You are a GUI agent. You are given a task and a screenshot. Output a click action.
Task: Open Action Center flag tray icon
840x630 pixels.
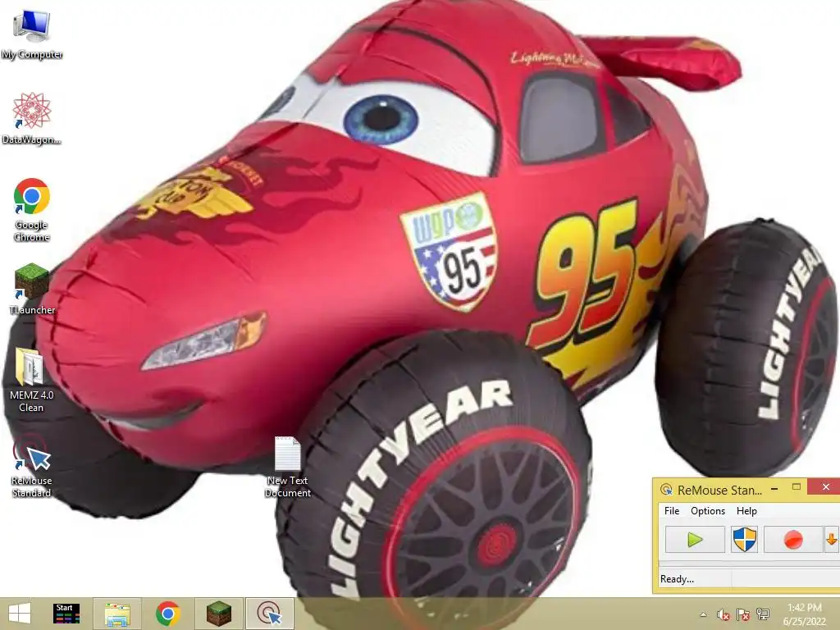[x=743, y=615]
